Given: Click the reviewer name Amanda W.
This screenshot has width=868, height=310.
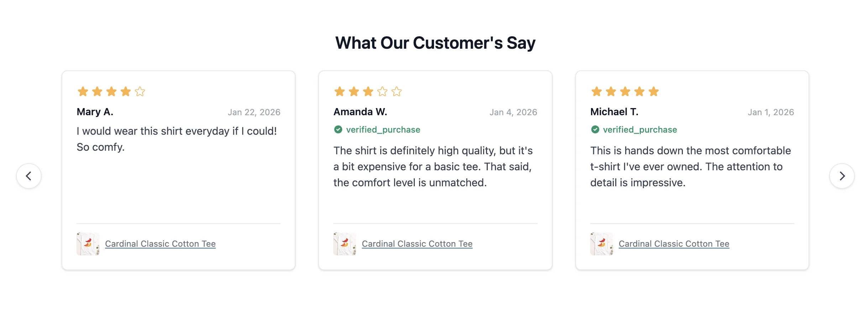Looking at the screenshot, I should click(360, 112).
